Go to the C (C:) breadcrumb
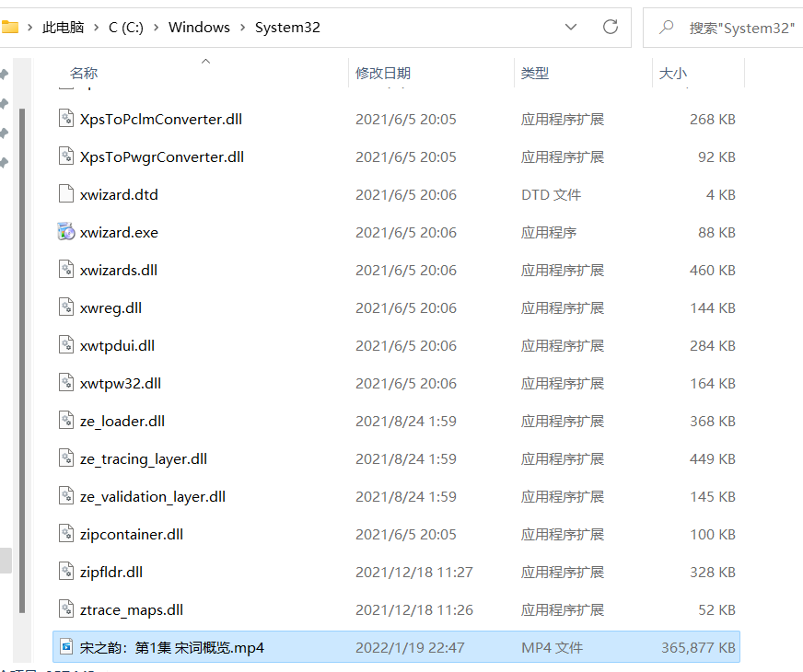The height and width of the screenshot is (672, 803). click(126, 27)
